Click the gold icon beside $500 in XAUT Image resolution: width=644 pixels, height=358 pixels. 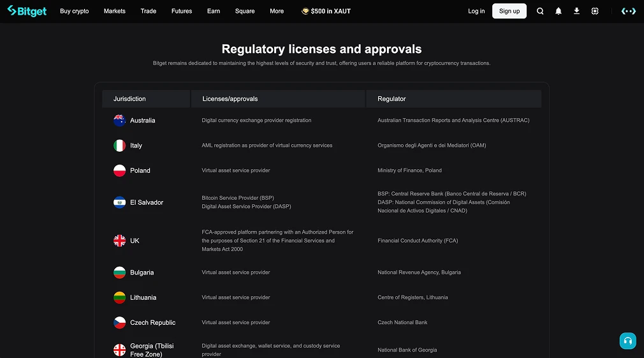pyautogui.click(x=305, y=11)
